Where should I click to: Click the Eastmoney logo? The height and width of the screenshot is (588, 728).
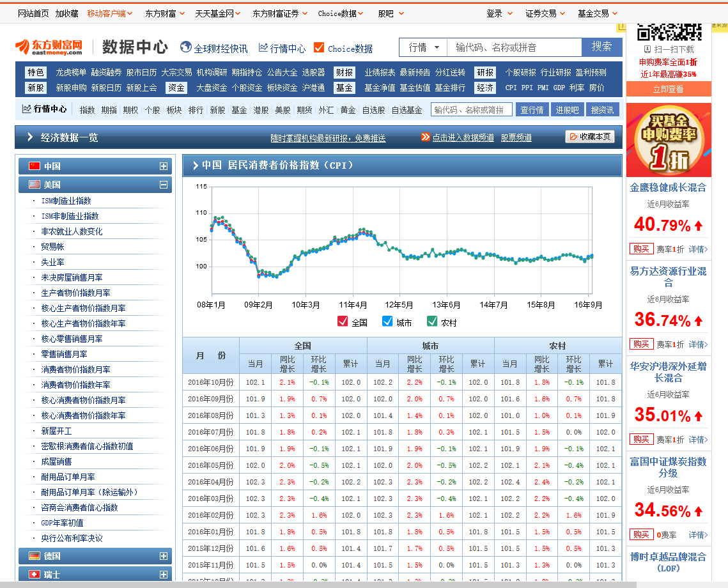coord(49,47)
